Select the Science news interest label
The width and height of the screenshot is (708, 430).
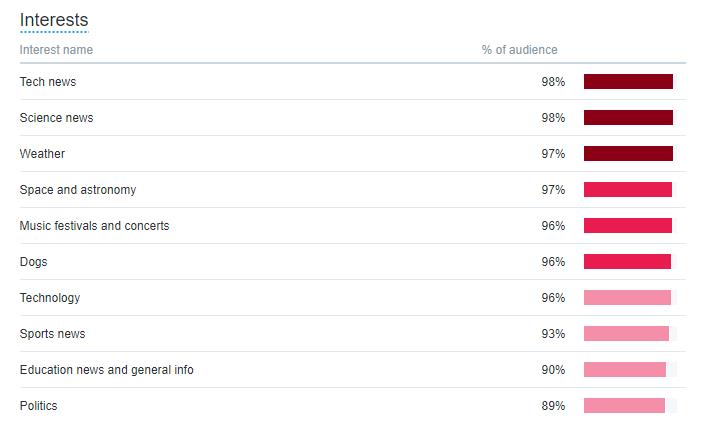(56, 118)
